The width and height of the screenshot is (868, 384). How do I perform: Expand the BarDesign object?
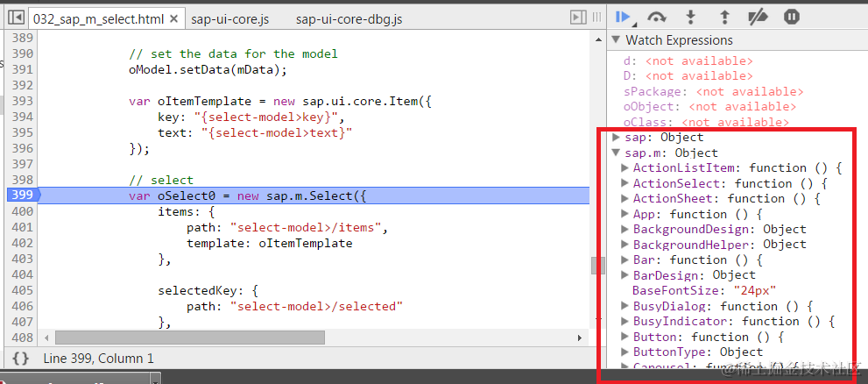click(625, 274)
